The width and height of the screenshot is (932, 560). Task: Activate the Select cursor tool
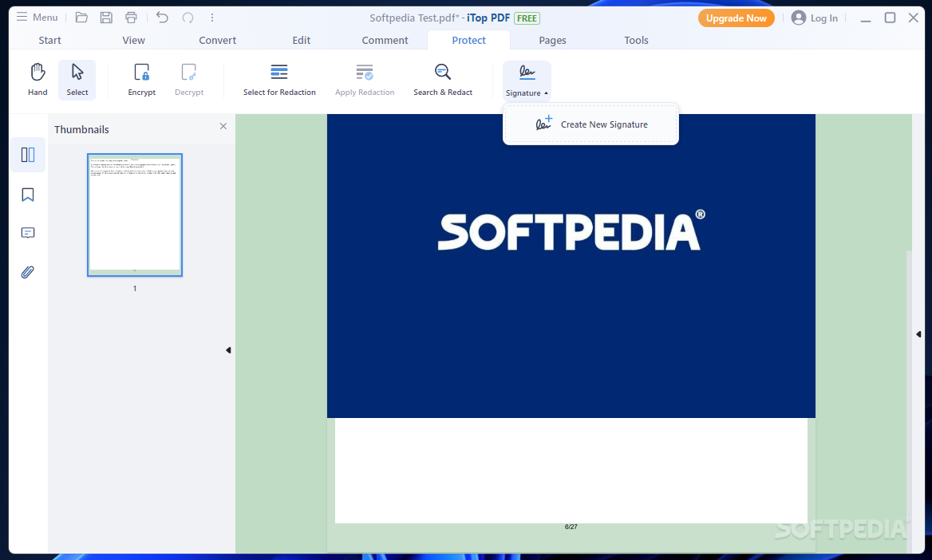(x=77, y=80)
